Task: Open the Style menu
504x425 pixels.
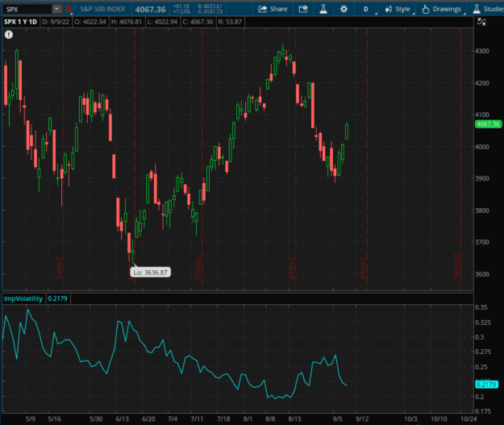Action: (398, 9)
